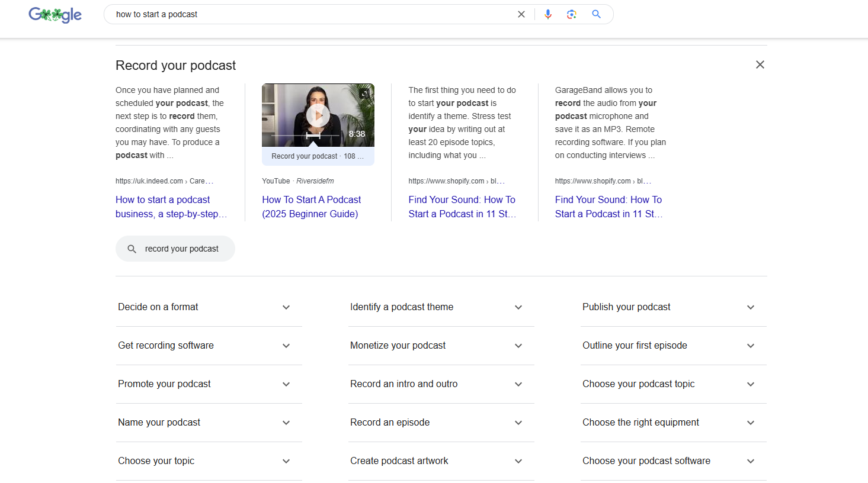Click the Indeed URL breadcrumb

164,181
